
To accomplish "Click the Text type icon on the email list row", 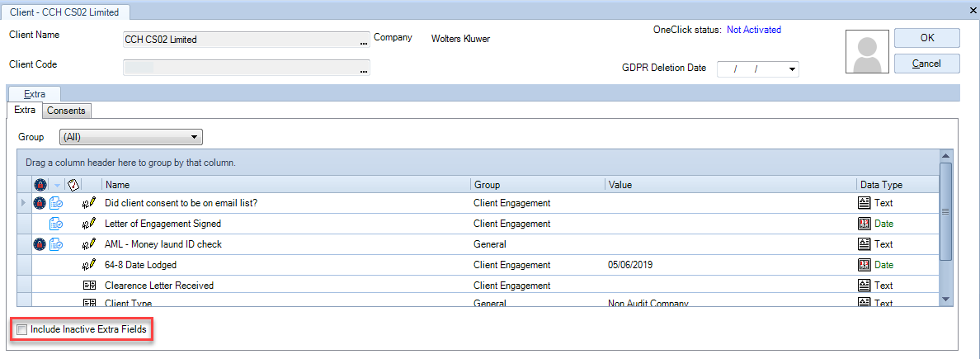I will (x=864, y=203).
